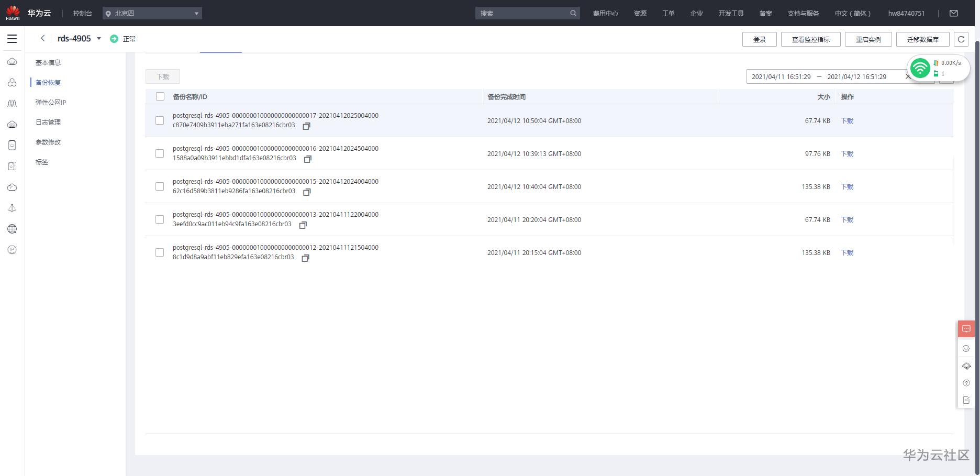Screen dimensions: 980x476
Task: Tick the select-all checkbox in table header
Action: 160,96
